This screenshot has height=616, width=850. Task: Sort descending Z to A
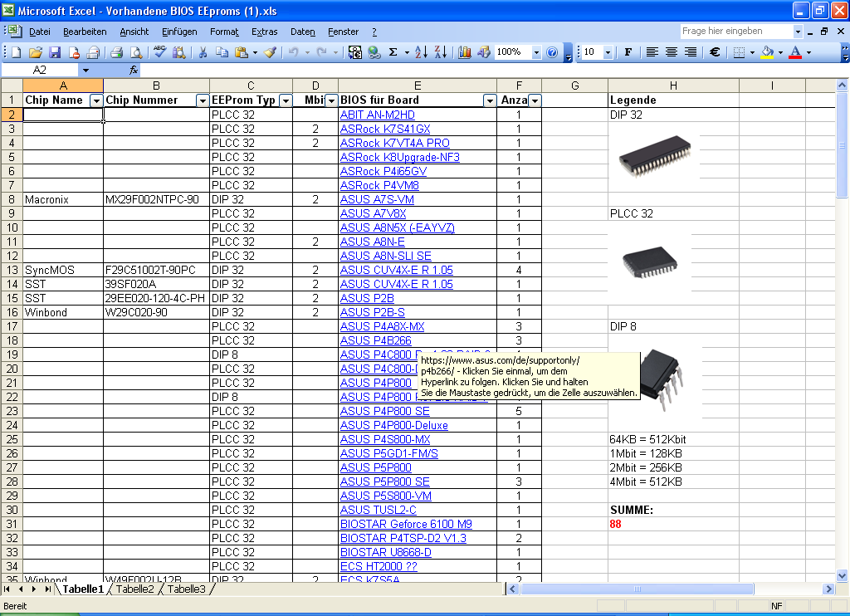pyautogui.click(x=441, y=52)
